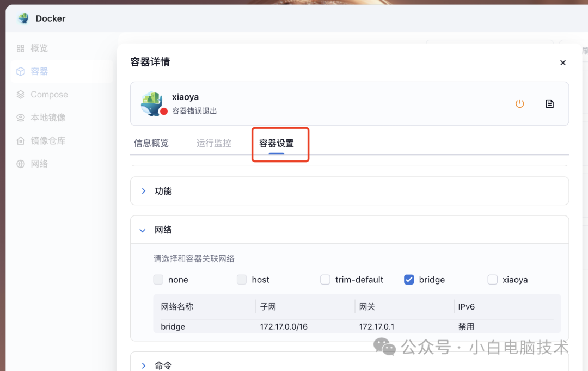Click the gateway value 172.17.0.1

pyautogui.click(x=377, y=326)
